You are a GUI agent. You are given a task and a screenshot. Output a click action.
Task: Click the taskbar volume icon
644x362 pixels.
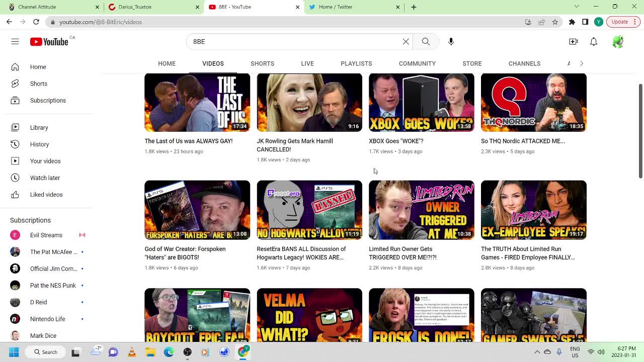click(x=601, y=352)
